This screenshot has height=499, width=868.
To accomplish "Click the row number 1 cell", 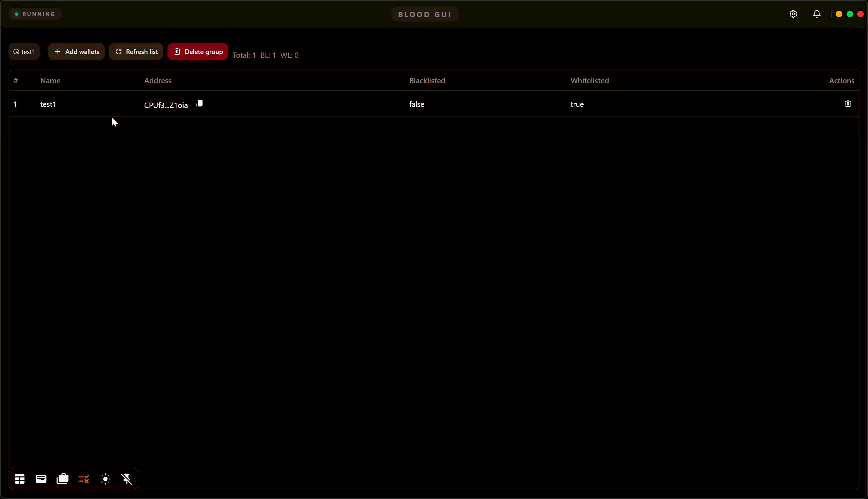I will pyautogui.click(x=15, y=104).
